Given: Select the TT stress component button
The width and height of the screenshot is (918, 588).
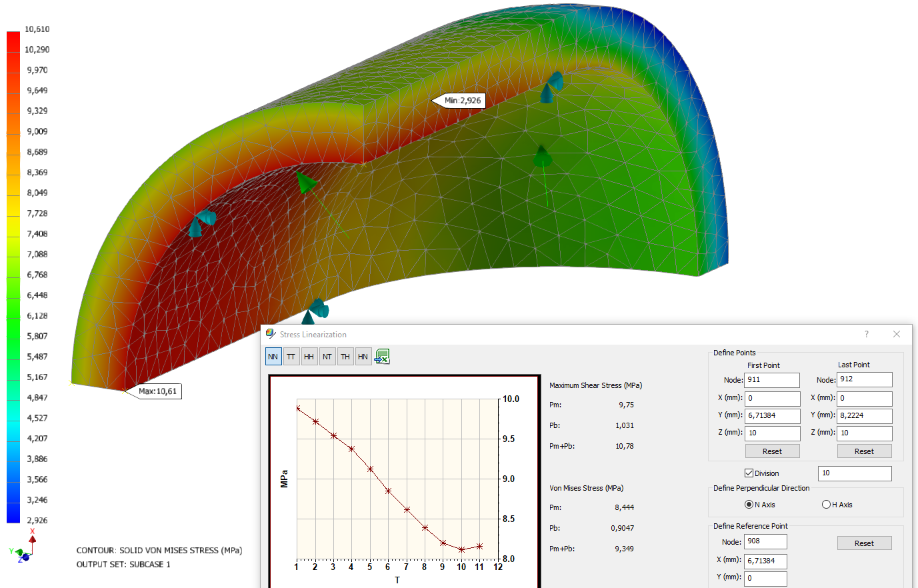Looking at the screenshot, I should pos(291,357).
